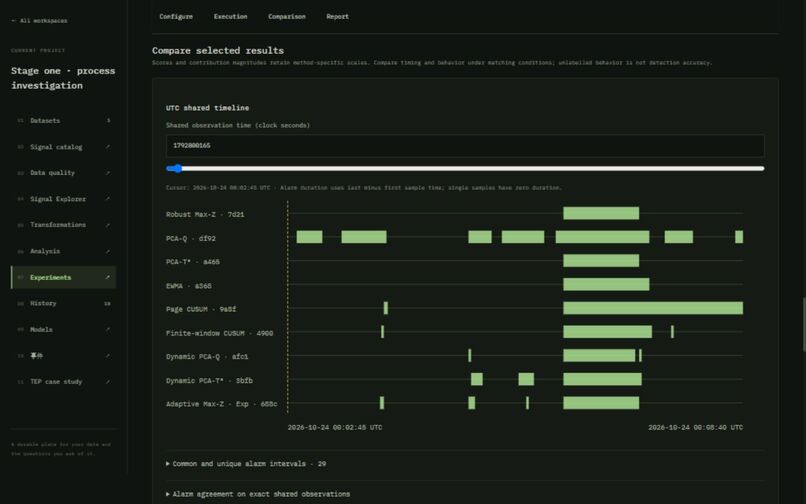
Task: Focus the shared observation time input field
Action: click(465, 146)
